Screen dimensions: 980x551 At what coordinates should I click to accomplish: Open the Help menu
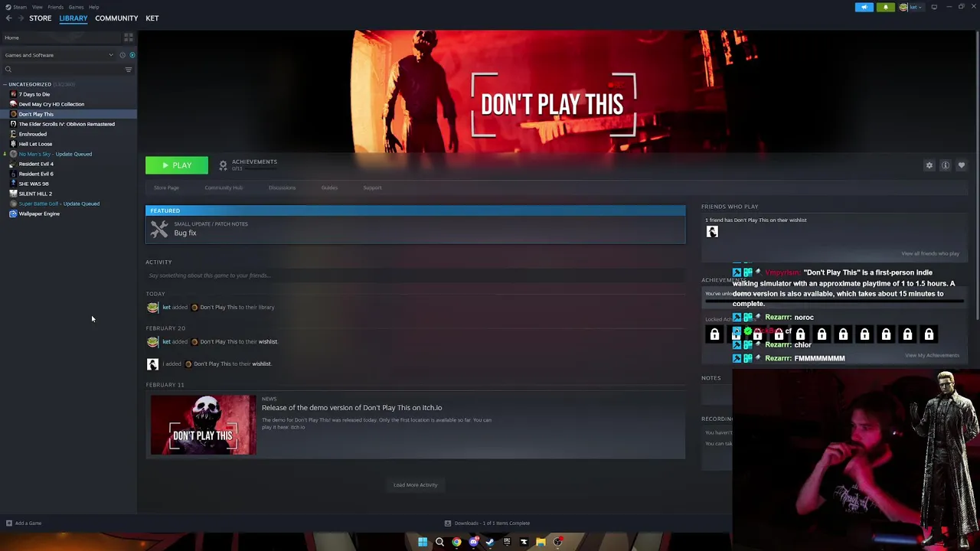pos(93,7)
